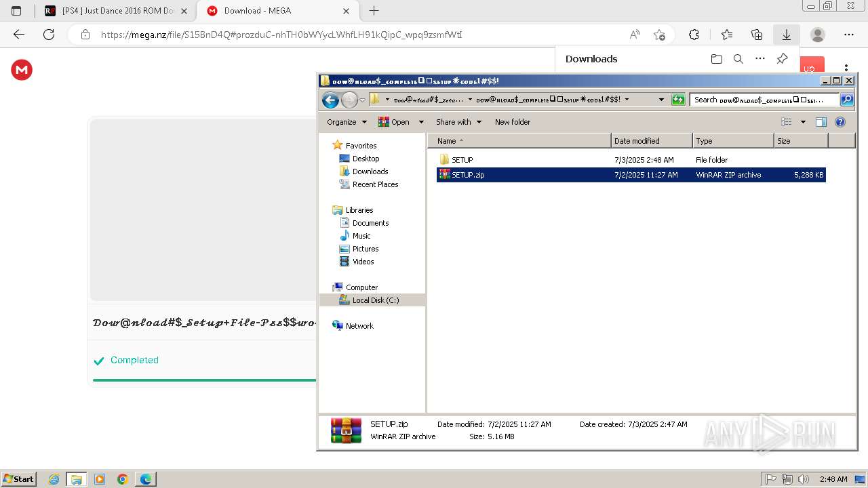The width and height of the screenshot is (868, 488).
Task: Click Explorer search magnifier button
Action: (x=847, y=100)
